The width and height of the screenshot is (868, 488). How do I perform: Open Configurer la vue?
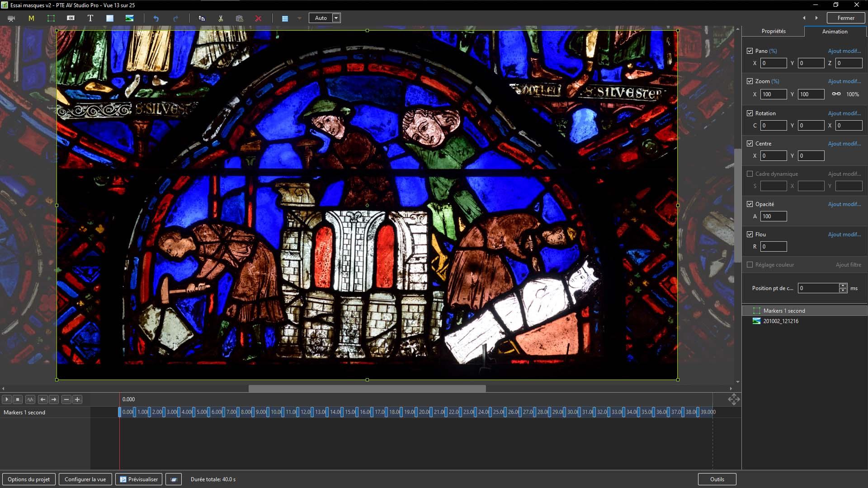pos(85,479)
